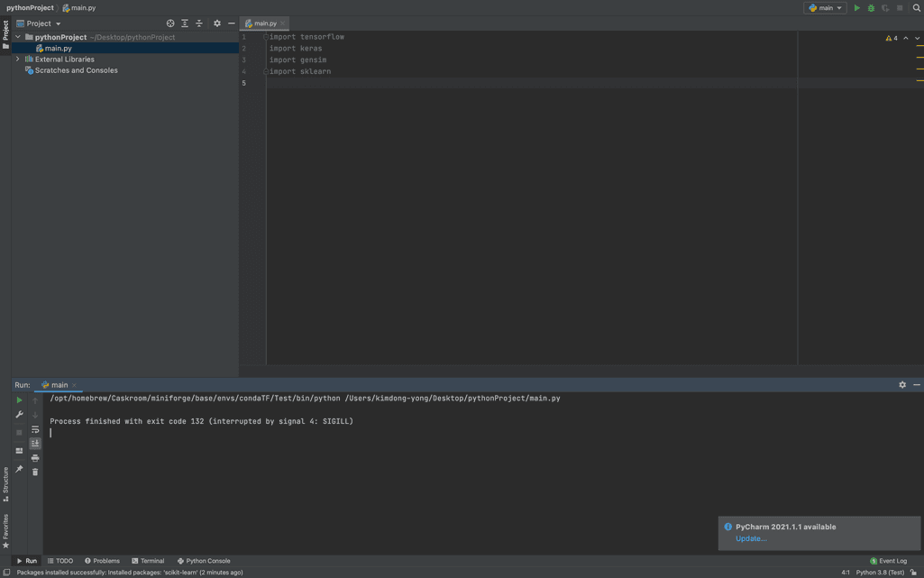The height and width of the screenshot is (578, 924).
Task: Hide the Project tool window with the minus icon
Action: point(232,23)
